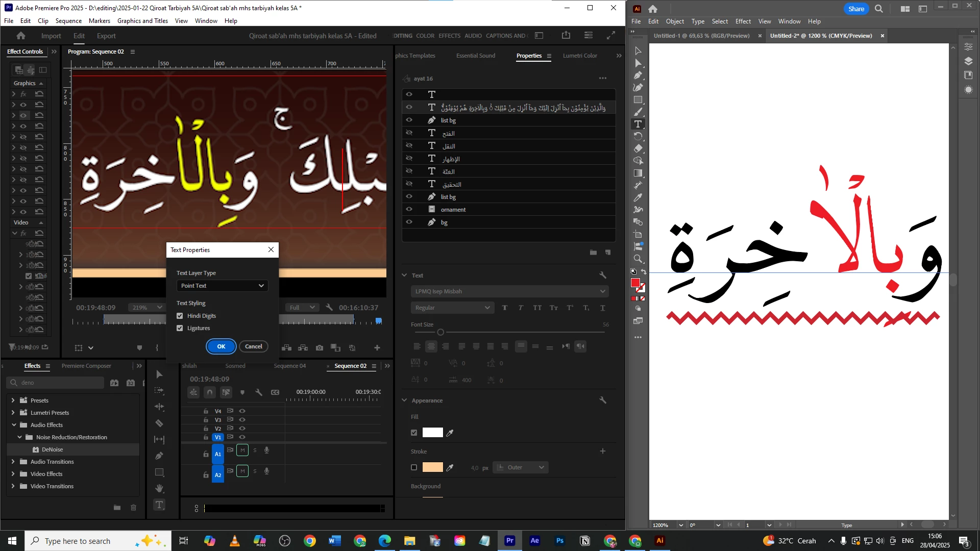Switch to the Lumetri Color tab
Image resolution: width=980 pixels, height=551 pixels.
click(580, 56)
